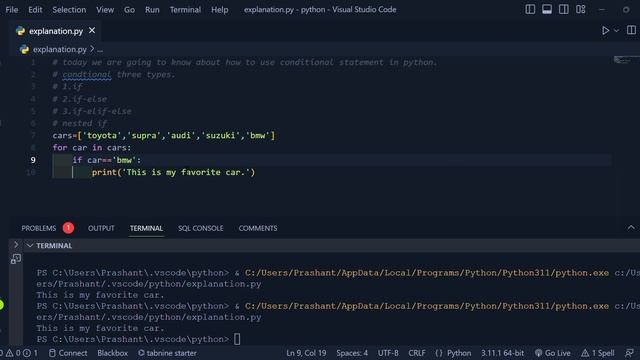Click explanation.py in the breadcrumb
The width and height of the screenshot is (640, 360).
coord(60,49)
